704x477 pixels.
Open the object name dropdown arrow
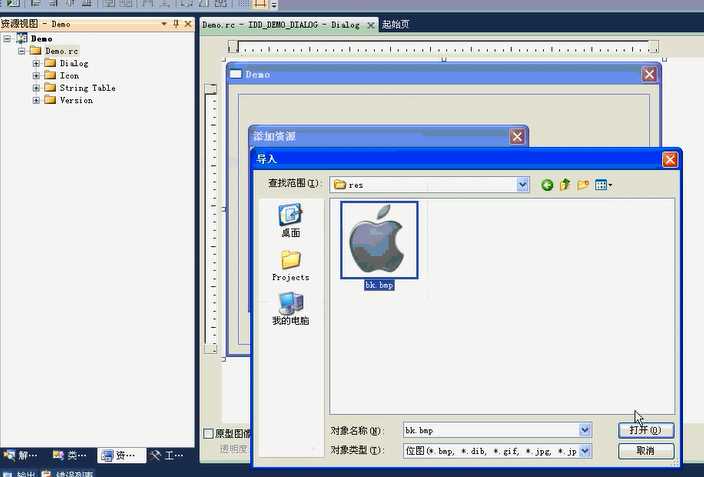click(585, 430)
